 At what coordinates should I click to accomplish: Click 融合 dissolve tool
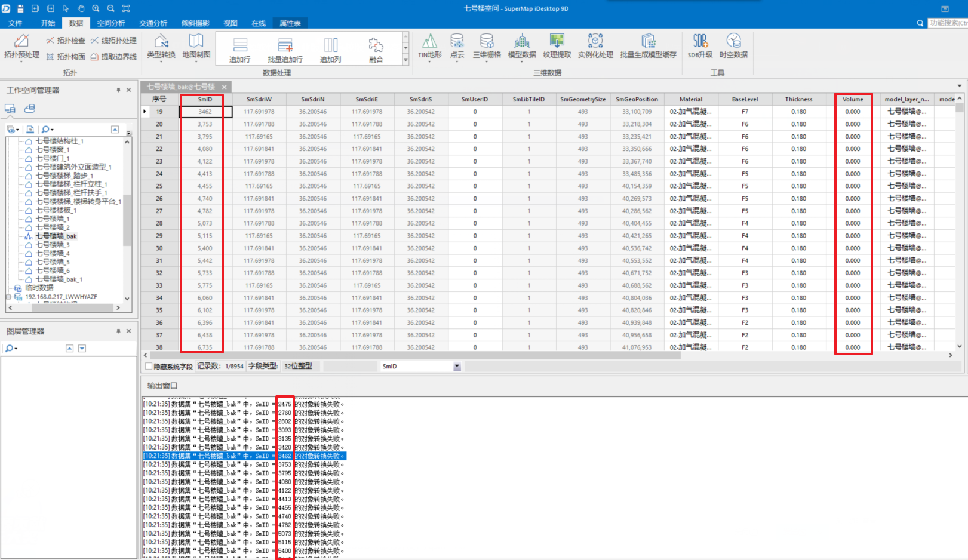[x=376, y=50]
